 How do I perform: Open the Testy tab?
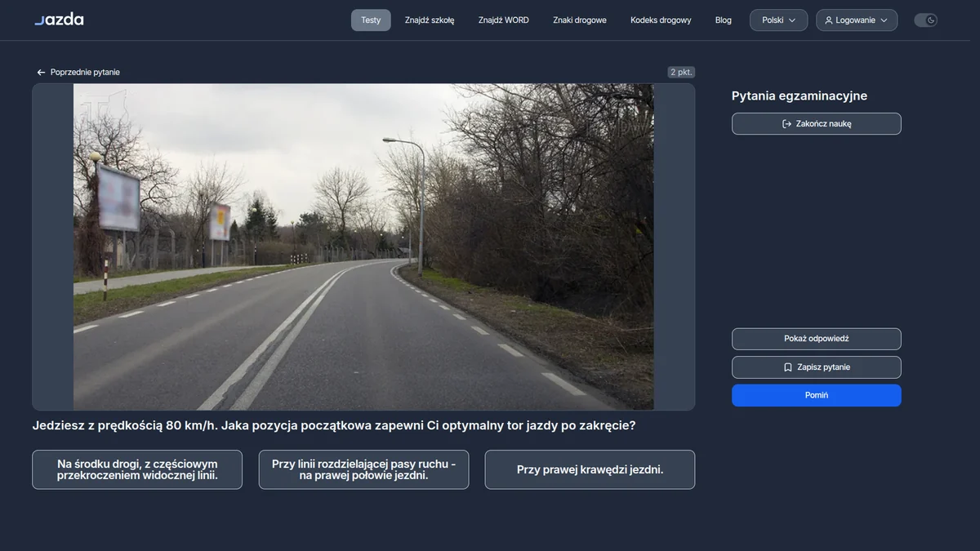coord(371,20)
